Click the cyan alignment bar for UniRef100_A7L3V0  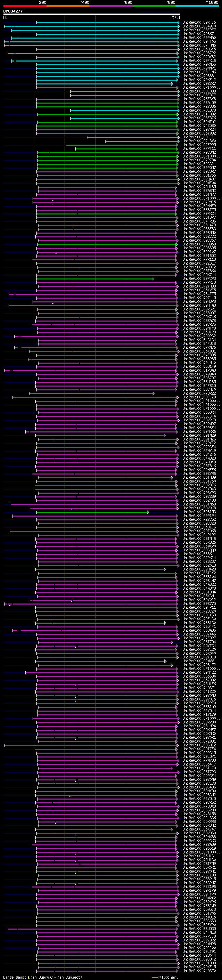point(142,141)
